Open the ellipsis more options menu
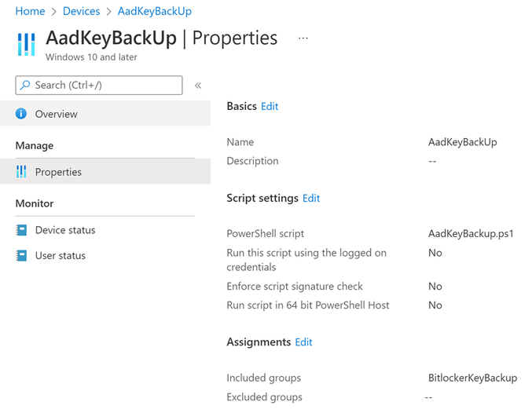Viewport: 532px width, 413px height. (303, 38)
